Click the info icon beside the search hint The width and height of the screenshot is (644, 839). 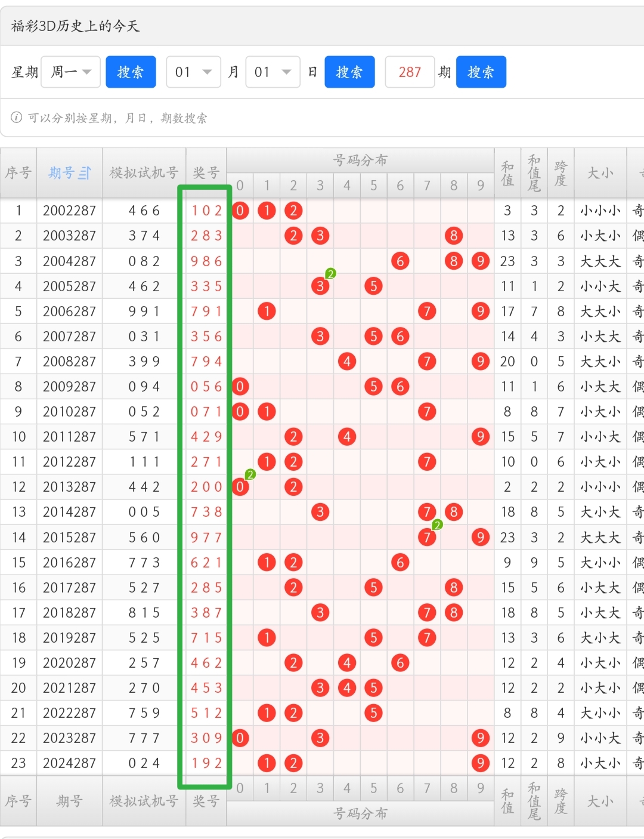click(17, 118)
